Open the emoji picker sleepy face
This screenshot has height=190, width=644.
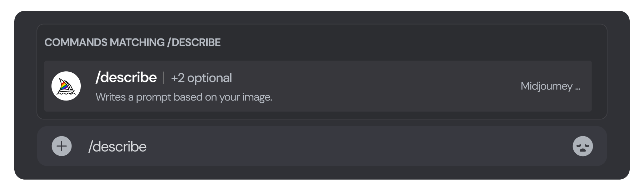tap(583, 146)
